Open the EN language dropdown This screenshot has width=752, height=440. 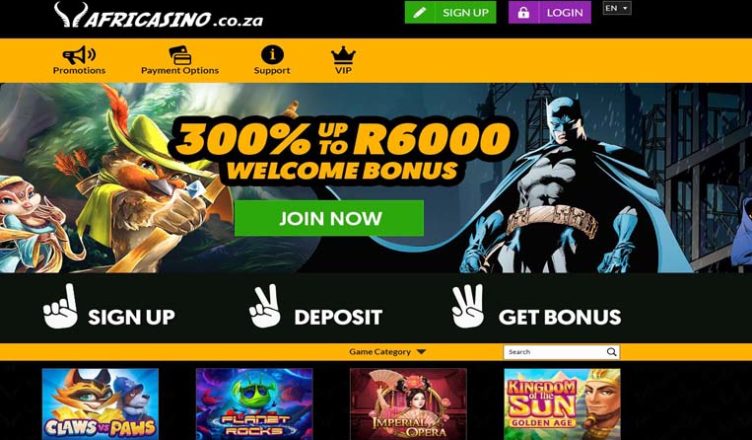tap(617, 8)
